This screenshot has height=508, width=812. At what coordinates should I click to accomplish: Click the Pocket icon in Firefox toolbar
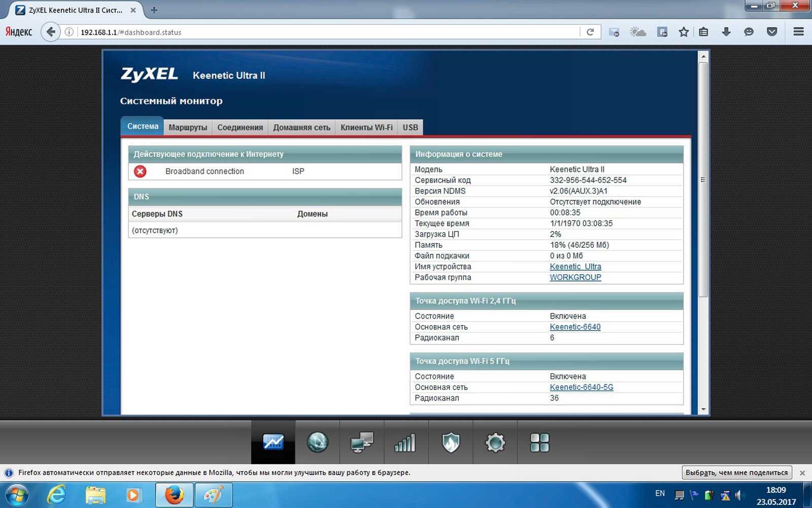pos(772,32)
